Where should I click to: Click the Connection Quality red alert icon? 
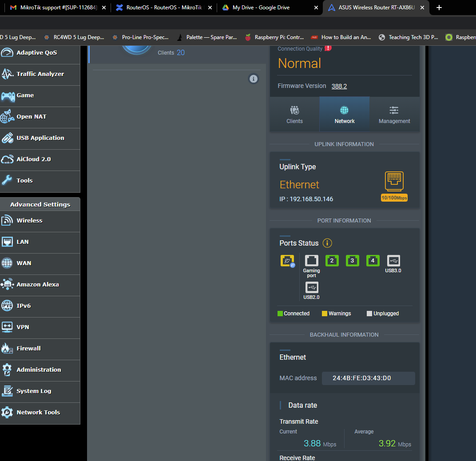click(x=328, y=48)
